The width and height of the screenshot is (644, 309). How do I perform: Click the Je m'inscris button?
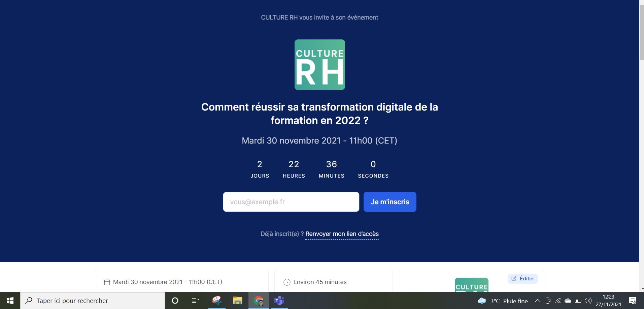(x=390, y=202)
